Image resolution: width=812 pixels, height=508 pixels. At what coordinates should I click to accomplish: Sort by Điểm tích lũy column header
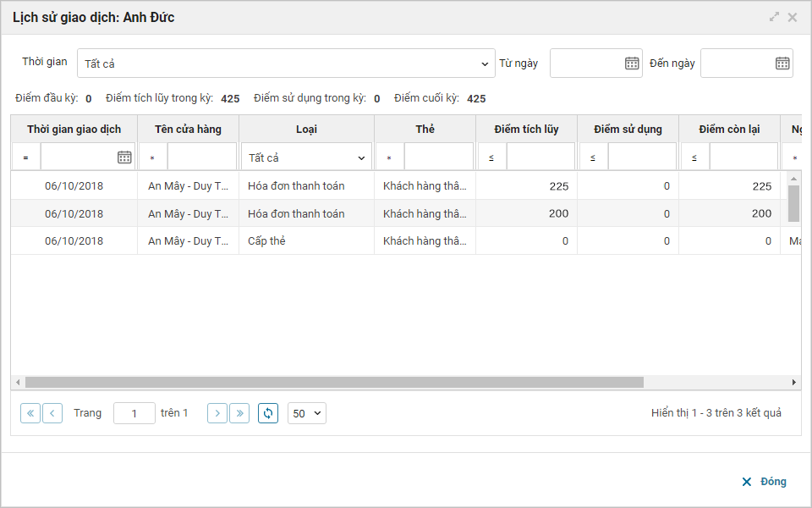(526, 129)
